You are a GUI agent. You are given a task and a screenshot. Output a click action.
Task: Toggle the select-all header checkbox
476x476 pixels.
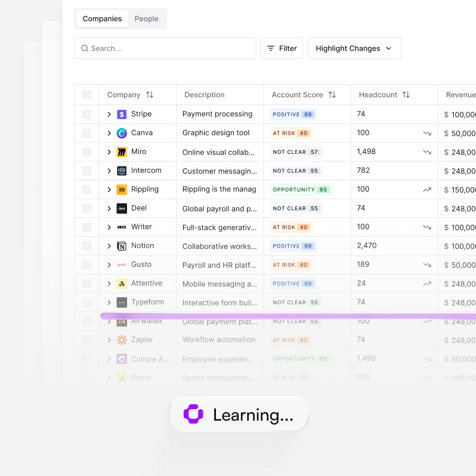[x=87, y=95]
